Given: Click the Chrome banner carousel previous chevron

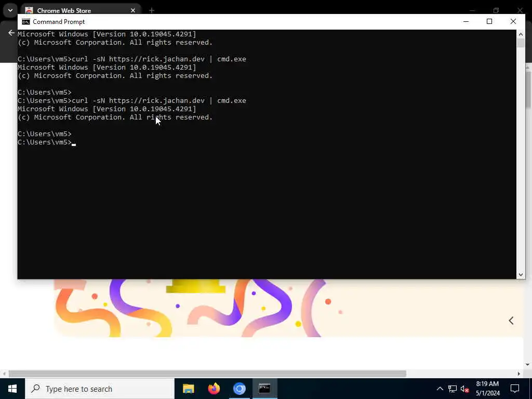Looking at the screenshot, I should pos(511,320).
